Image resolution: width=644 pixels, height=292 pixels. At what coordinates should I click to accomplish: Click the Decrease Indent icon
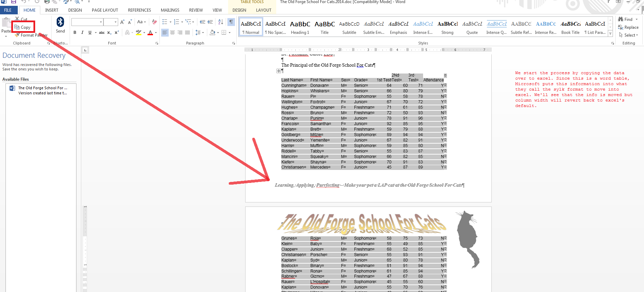click(x=202, y=22)
